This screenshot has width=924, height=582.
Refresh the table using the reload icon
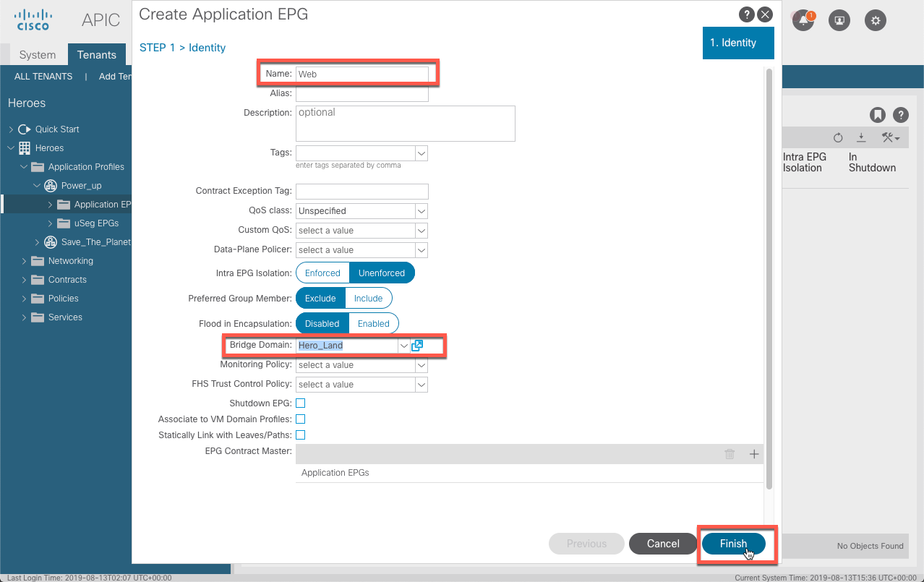[x=837, y=137]
